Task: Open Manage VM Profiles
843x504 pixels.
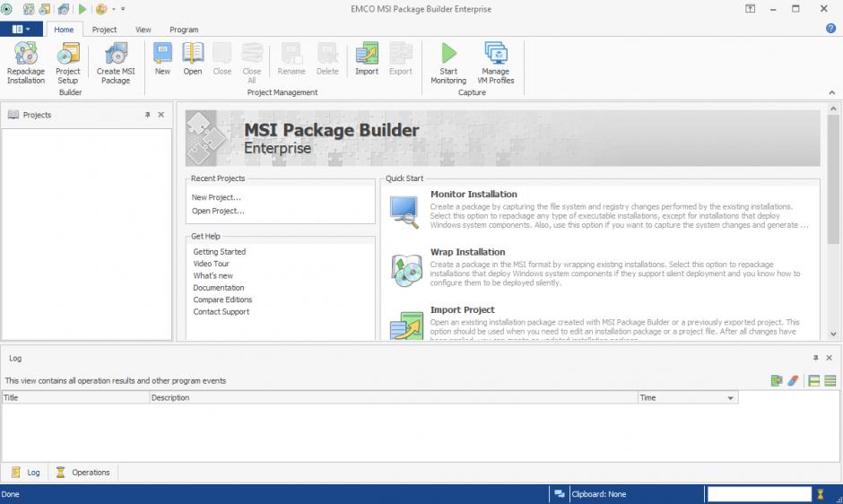Action: [496, 63]
